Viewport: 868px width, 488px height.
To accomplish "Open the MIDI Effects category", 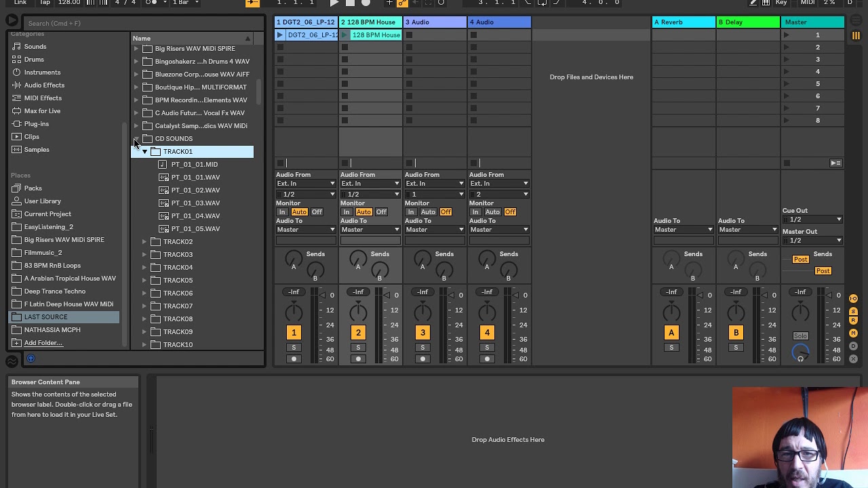I will tap(43, 98).
